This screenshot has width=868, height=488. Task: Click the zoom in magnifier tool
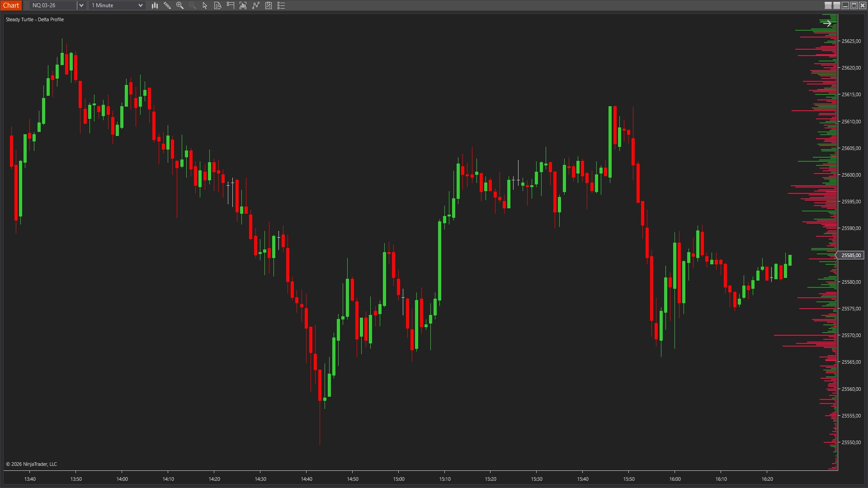click(180, 5)
